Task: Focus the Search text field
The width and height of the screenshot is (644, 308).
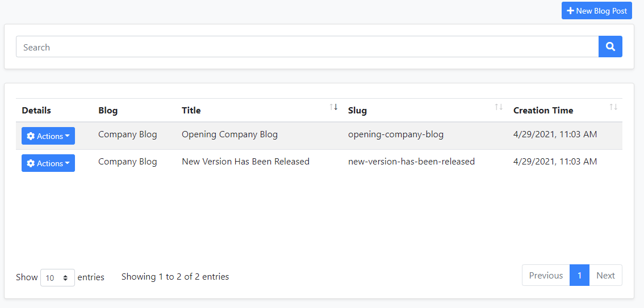Action: (x=307, y=47)
